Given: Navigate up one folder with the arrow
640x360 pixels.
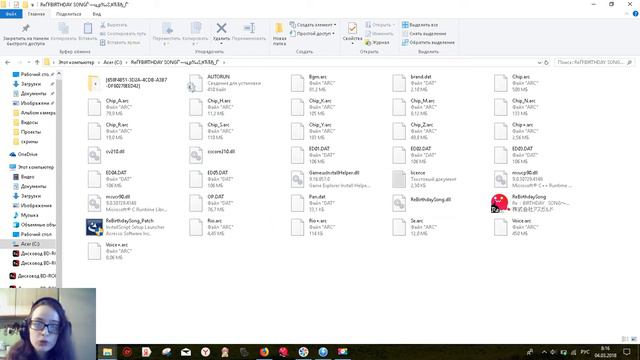Looking at the screenshot, I should pos(37,62).
